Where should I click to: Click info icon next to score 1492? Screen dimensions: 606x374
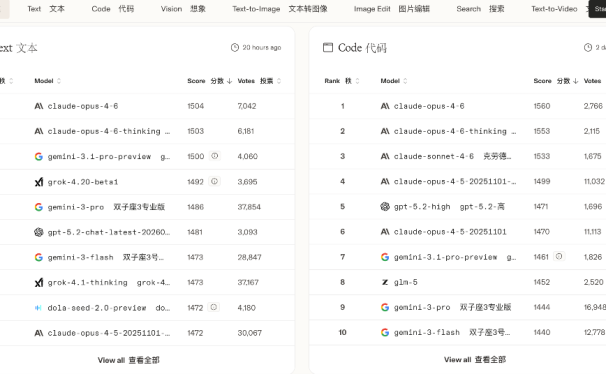[x=214, y=181]
